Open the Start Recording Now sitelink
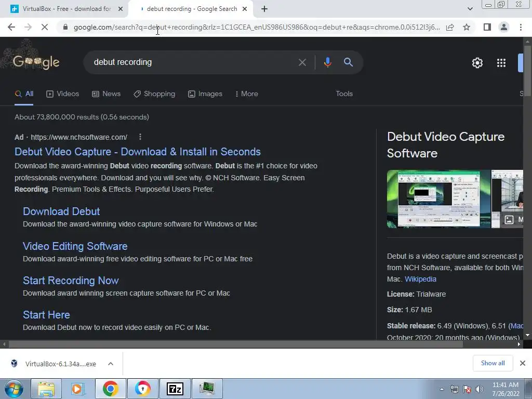This screenshot has width=532, height=399. point(71,281)
